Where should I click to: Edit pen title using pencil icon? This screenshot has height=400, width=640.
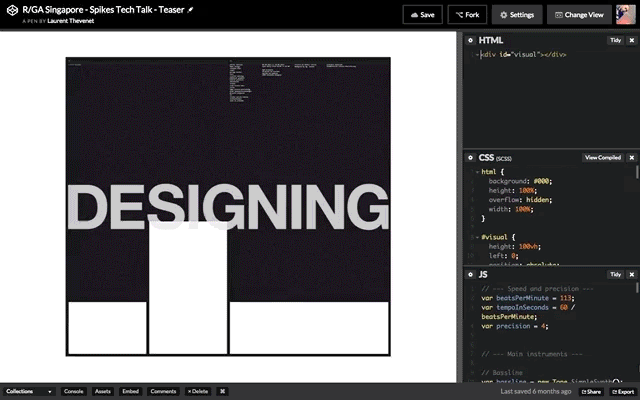tap(190, 10)
